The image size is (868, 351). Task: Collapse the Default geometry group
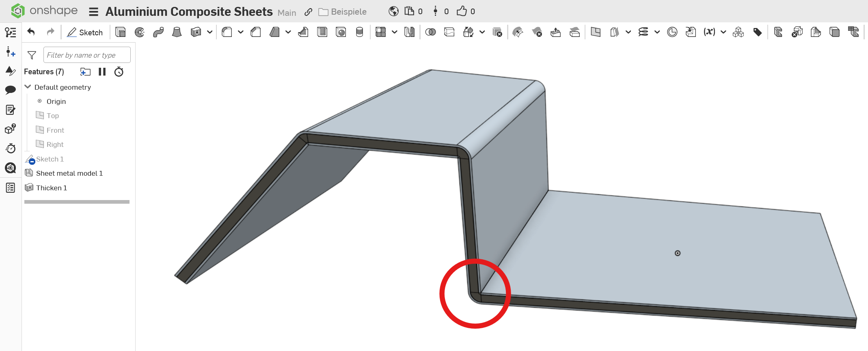(28, 87)
